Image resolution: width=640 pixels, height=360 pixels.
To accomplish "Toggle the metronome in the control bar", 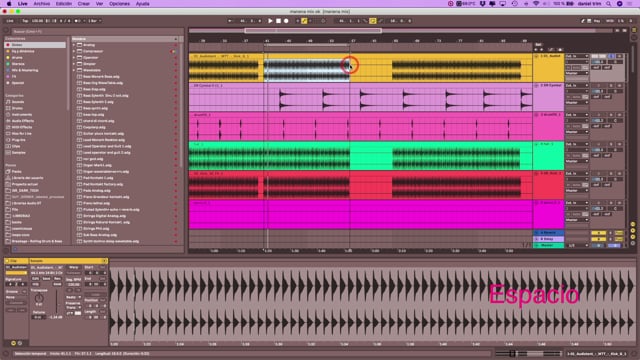I will pos(78,21).
